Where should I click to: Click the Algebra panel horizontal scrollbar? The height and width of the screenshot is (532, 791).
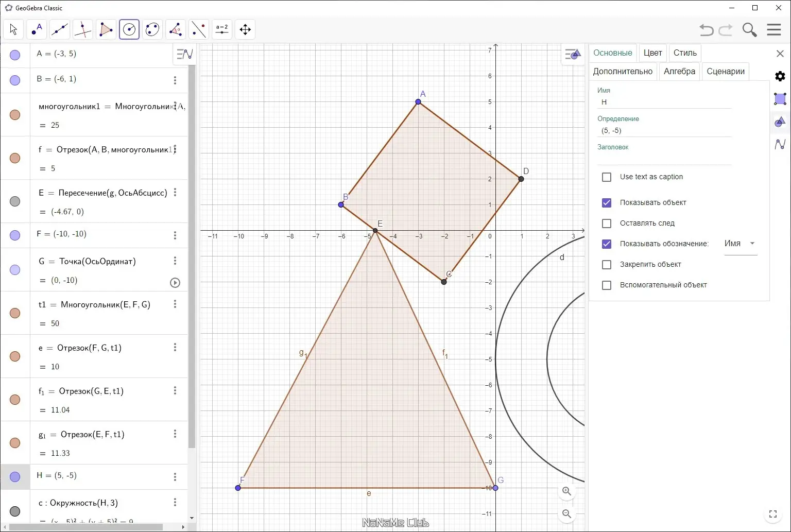(86, 527)
